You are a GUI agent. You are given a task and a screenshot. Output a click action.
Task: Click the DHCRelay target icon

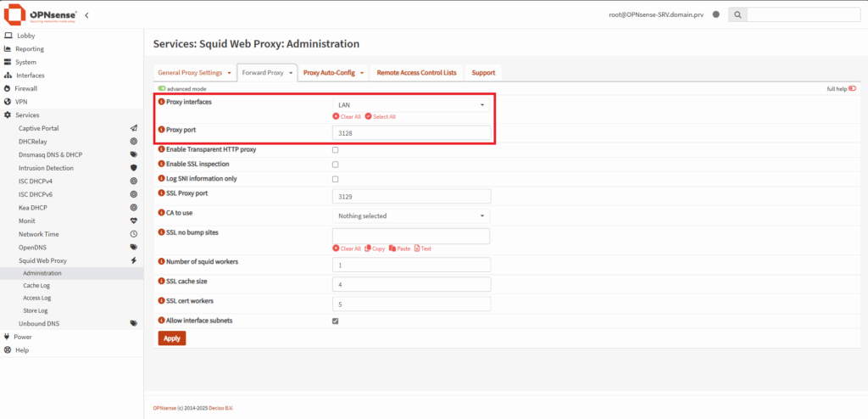[133, 142]
